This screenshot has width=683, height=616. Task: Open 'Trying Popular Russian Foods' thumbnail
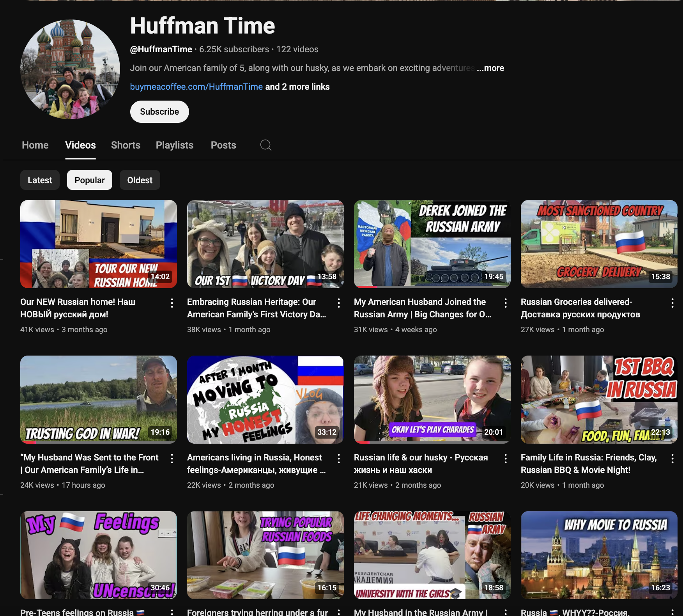point(265,555)
